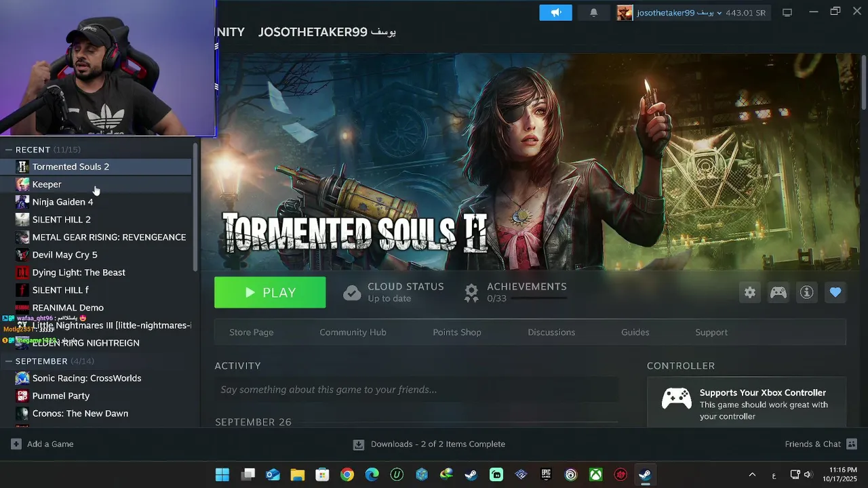Click the Tormented Souls II hero banner

point(531,163)
